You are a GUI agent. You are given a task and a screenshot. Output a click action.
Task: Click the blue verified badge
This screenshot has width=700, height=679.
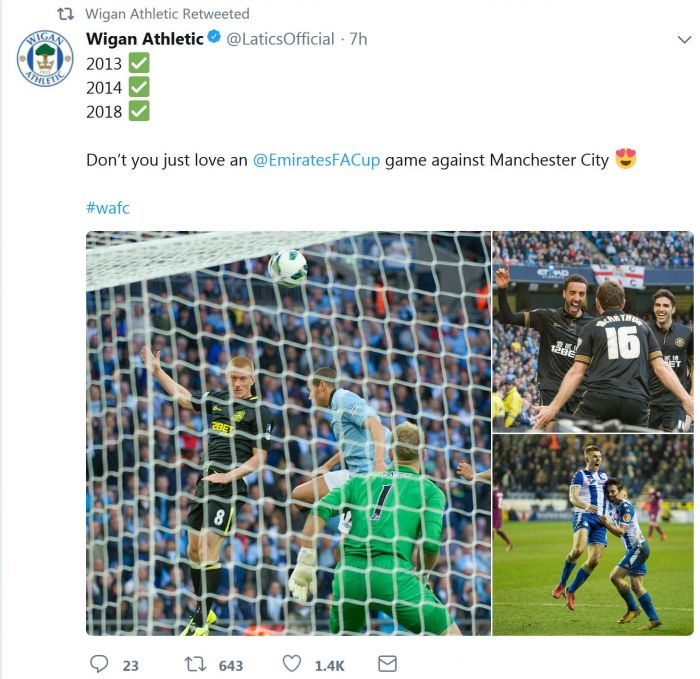point(214,37)
